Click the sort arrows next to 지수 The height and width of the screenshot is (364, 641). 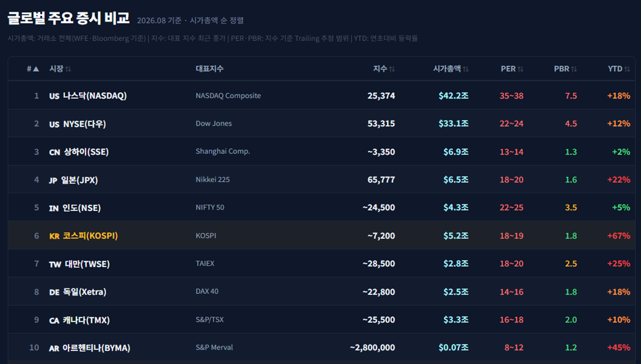(x=392, y=69)
